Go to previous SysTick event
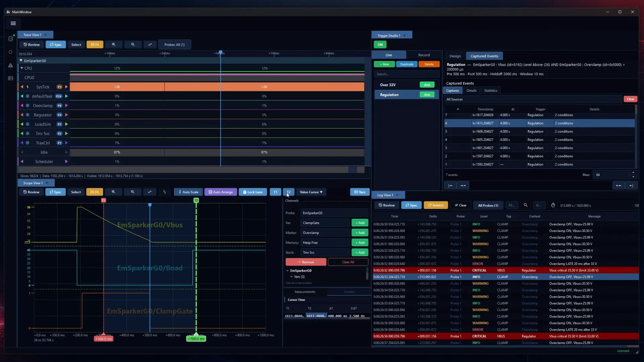 (22, 87)
